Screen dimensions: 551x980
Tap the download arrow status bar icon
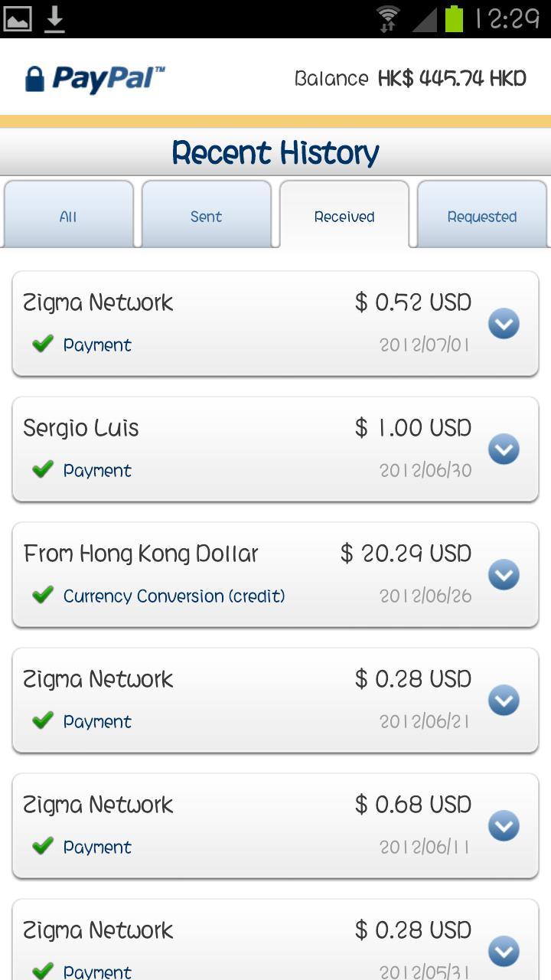click(x=54, y=19)
